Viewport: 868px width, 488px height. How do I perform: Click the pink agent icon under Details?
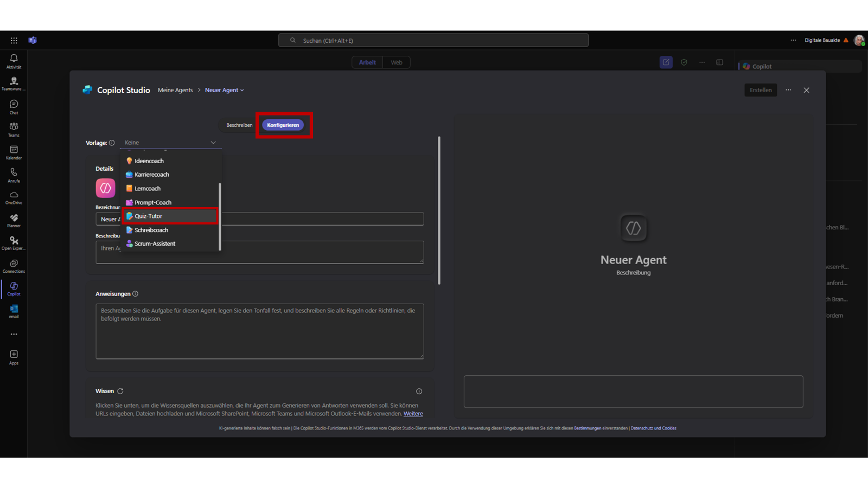point(105,188)
